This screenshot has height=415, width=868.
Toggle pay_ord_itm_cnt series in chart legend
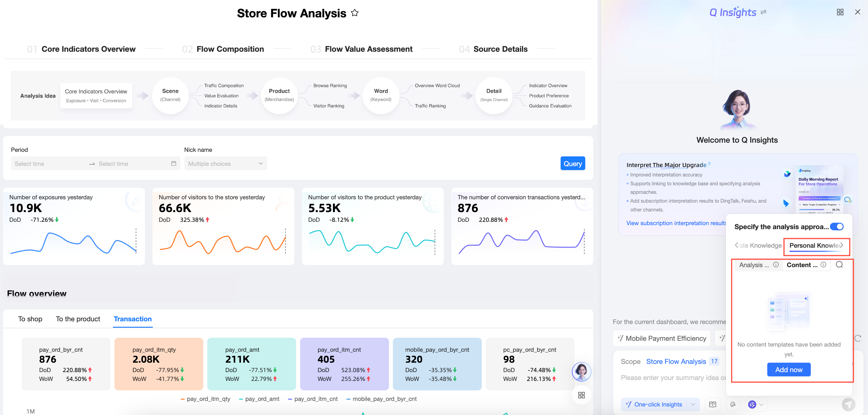point(313,399)
